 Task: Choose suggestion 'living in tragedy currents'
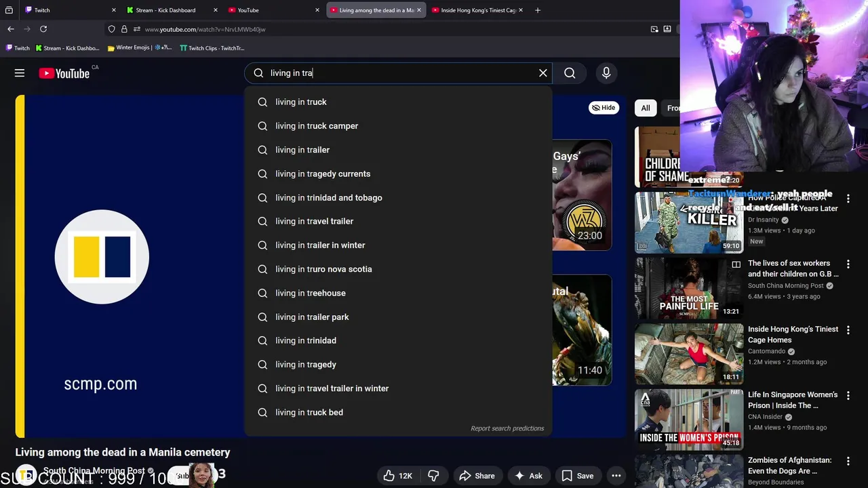398,174
